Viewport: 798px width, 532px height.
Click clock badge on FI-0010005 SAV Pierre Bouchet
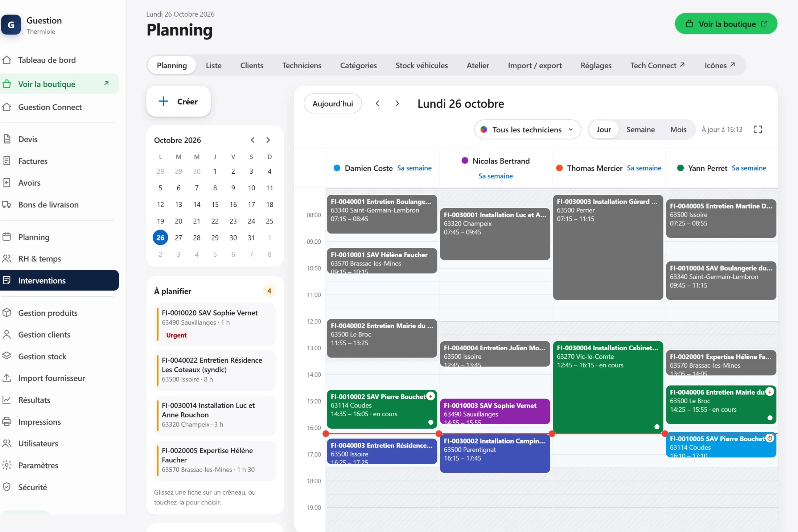coord(770,438)
